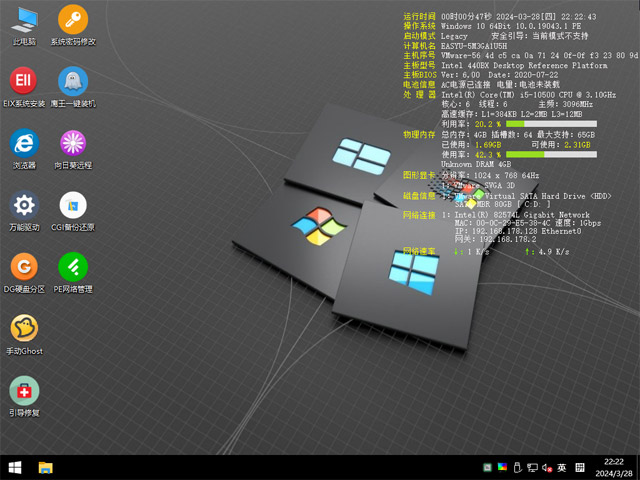Click the 'AC电源已连接' battery info text
The width and height of the screenshot is (640, 480).
pos(465,85)
